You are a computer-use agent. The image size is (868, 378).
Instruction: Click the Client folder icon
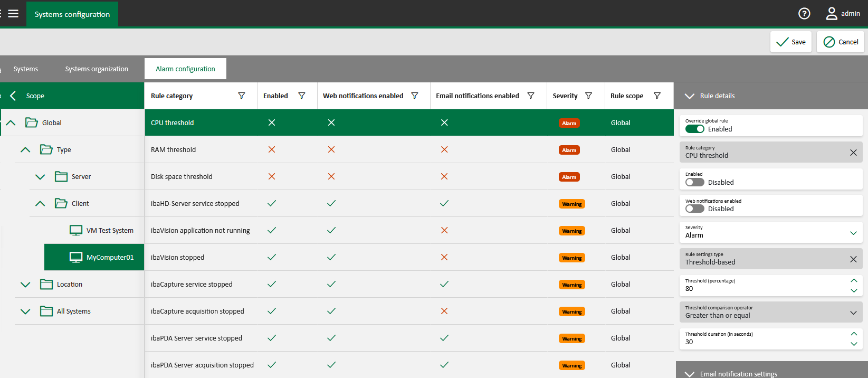(61, 203)
